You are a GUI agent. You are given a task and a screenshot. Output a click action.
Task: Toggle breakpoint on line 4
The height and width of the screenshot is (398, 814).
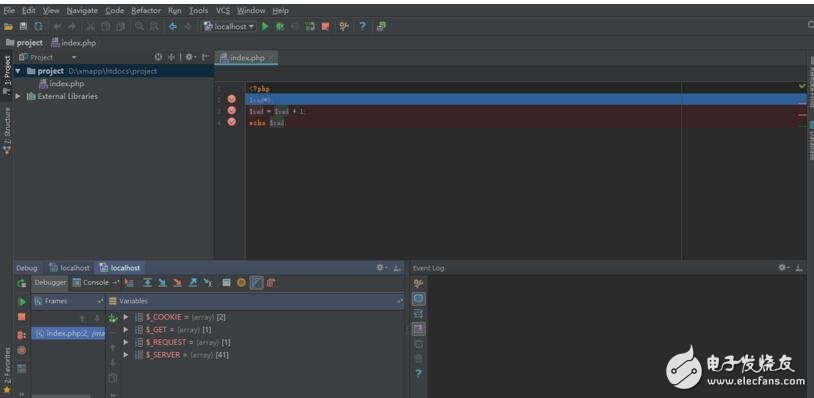232,122
